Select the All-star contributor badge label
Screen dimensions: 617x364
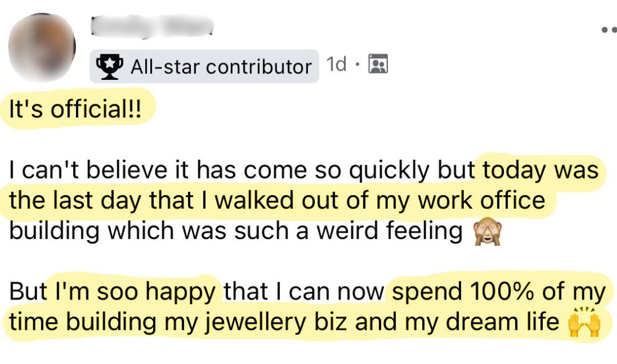click(221, 67)
